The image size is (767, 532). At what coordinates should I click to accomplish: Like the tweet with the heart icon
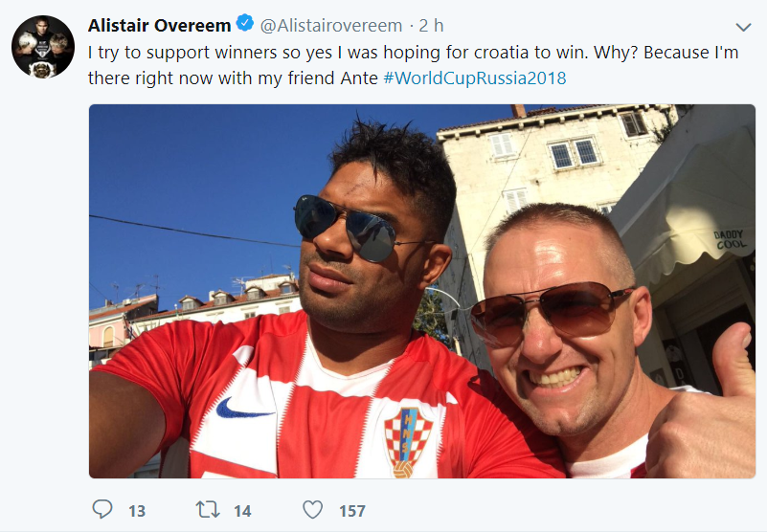(x=312, y=509)
